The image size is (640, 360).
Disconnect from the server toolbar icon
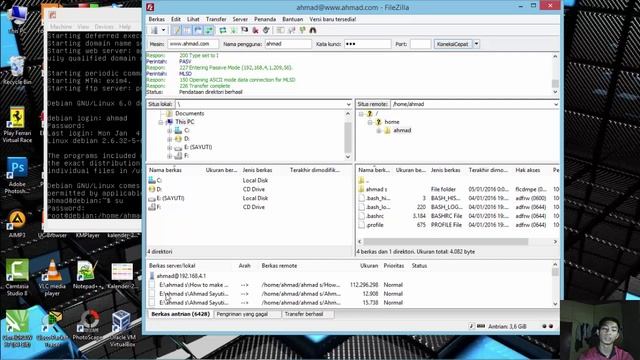[x=256, y=30]
